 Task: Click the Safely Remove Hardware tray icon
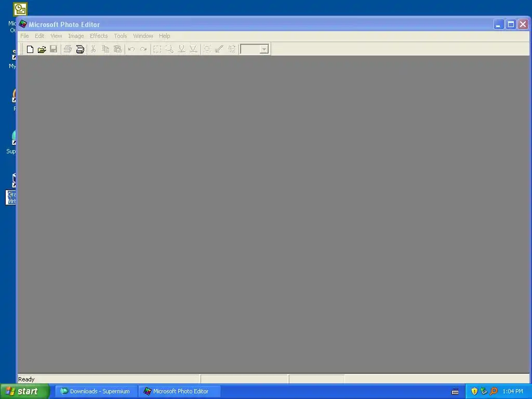click(484, 391)
